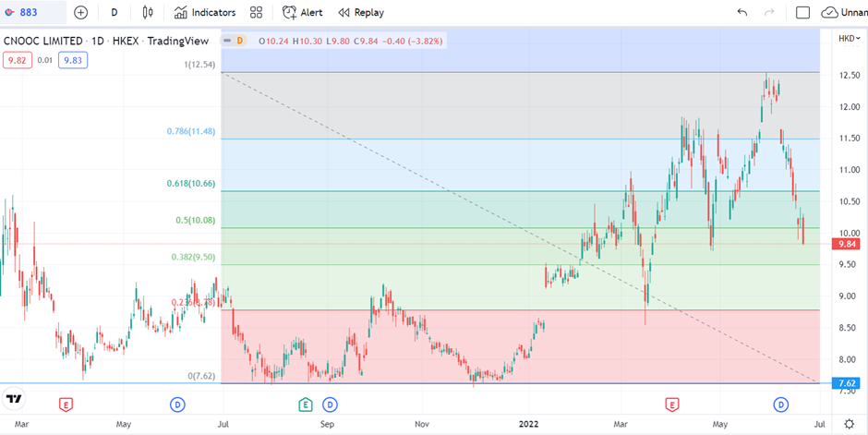Open the symbol search box showing 883

(x=33, y=12)
